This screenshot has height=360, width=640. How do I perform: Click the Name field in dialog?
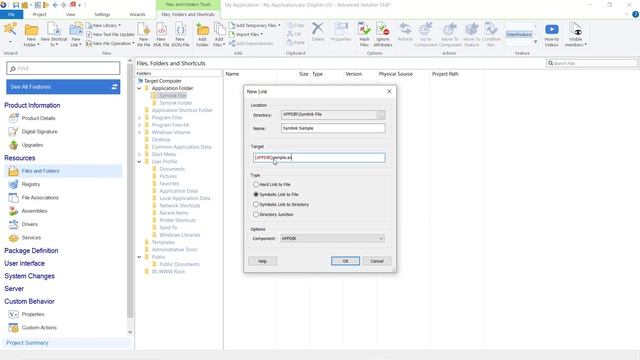[333, 128]
